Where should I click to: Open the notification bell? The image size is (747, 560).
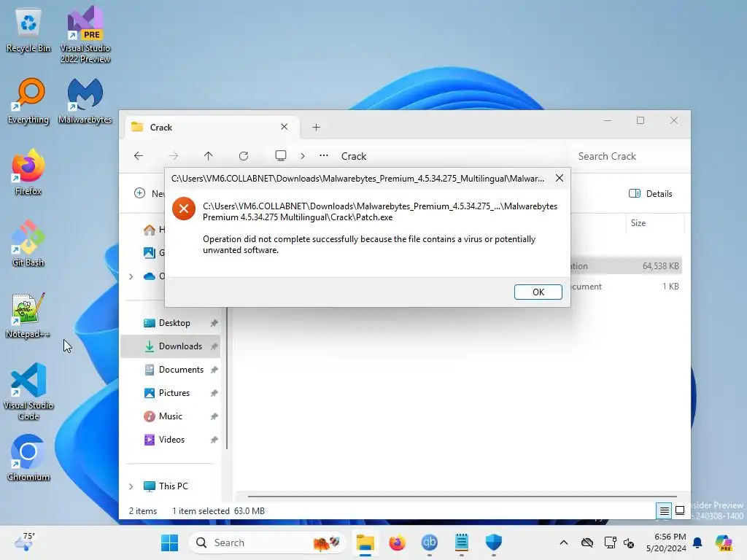coord(697,542)
